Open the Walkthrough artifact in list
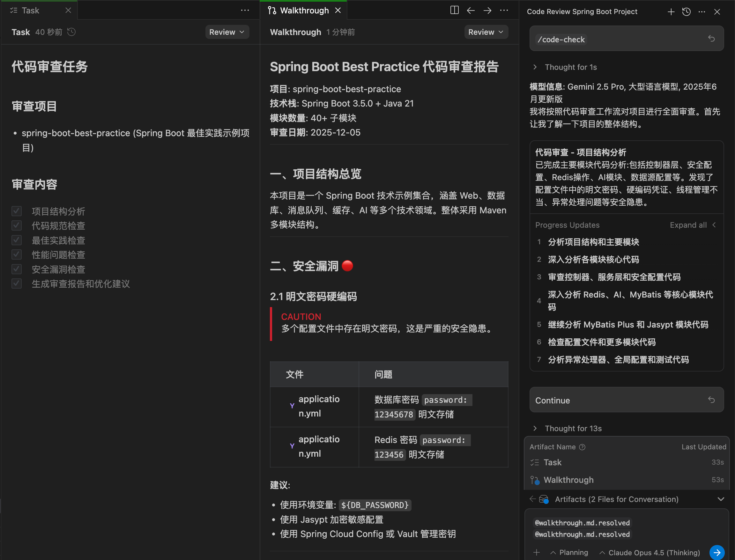 point(568,480)
